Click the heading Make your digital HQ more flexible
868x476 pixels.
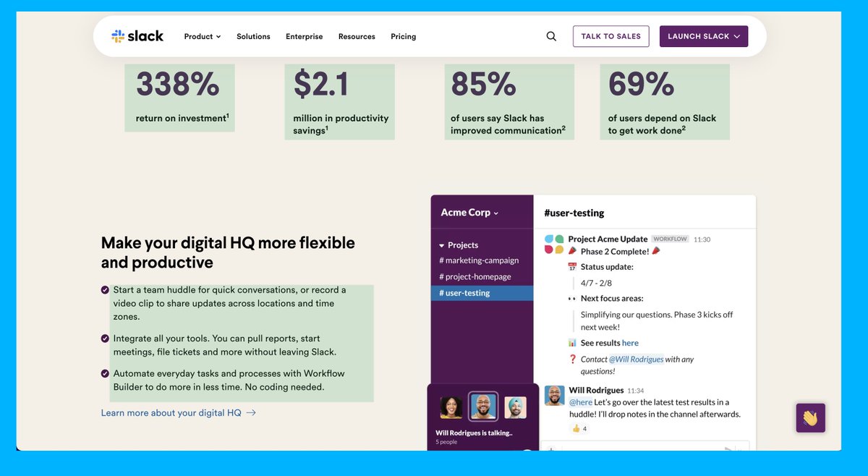click(x=228, y=252)
